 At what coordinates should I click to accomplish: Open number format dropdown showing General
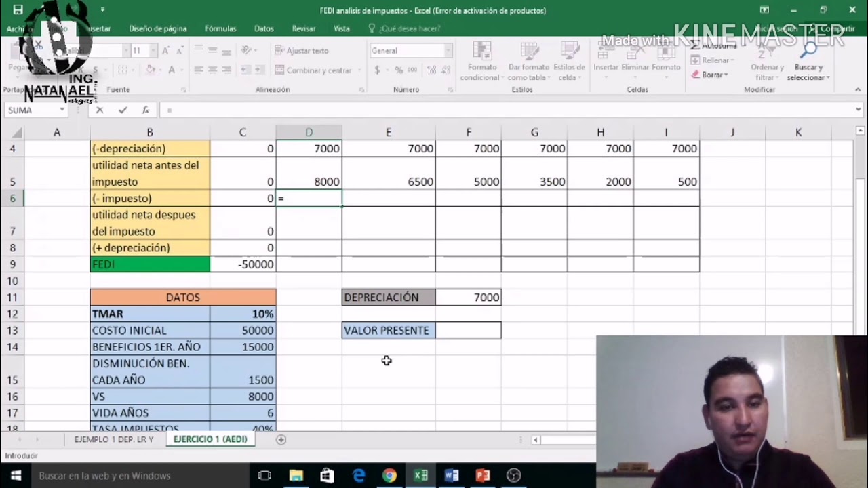pos(448,51)
